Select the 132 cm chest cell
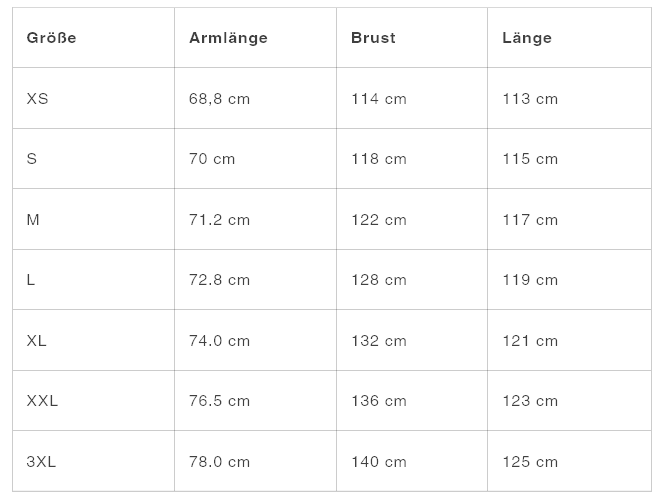The width and height of the screenshot is (663, 501). click(379, 341)
